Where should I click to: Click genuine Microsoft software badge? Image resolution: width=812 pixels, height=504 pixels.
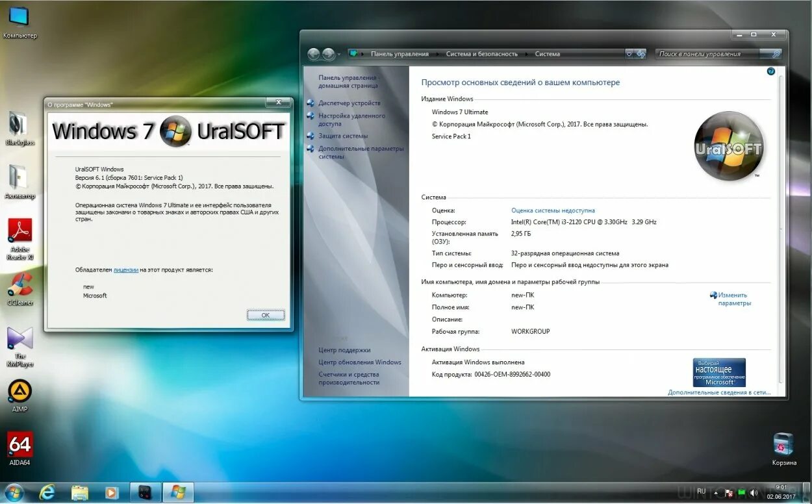click(x=719, y=372)
